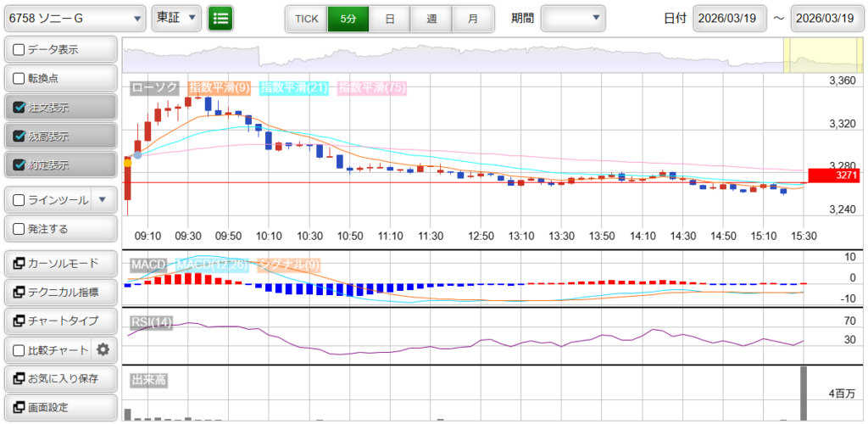
Task: Switch to the TICK chart tab
Action: tap(306, 18)
